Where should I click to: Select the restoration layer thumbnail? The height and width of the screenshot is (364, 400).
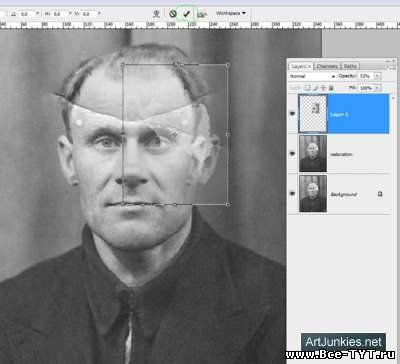tap(313, 154)
